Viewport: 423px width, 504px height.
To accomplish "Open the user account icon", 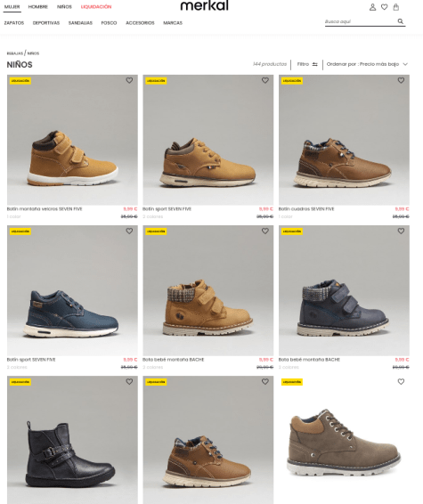I will pyautogui.click(x=372, y=7).
